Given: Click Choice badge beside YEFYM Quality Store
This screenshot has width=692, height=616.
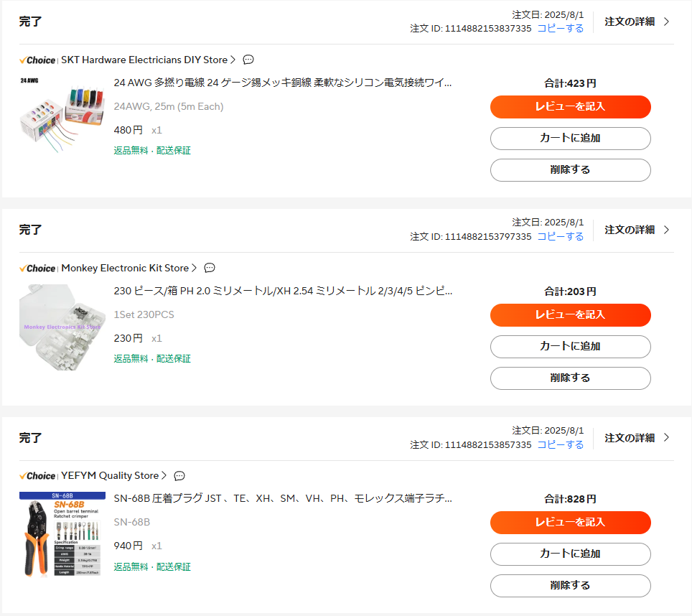Looking at the screenshot, I should coord(37,475).
